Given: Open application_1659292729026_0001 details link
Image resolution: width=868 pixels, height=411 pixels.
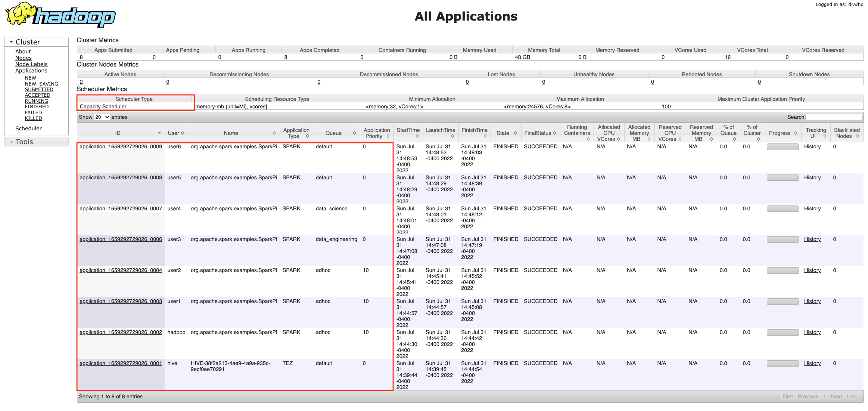Looking at the screenshot, I should (120, 363).
